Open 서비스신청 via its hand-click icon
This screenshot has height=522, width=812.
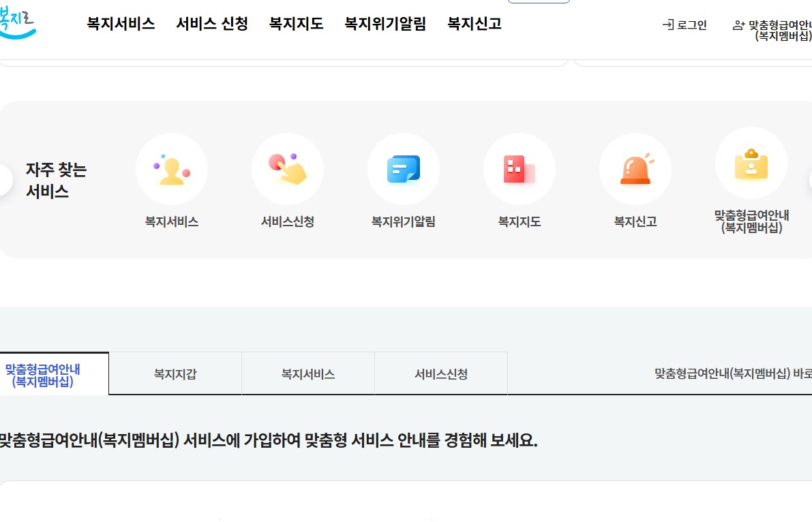[x=288, y=169]
